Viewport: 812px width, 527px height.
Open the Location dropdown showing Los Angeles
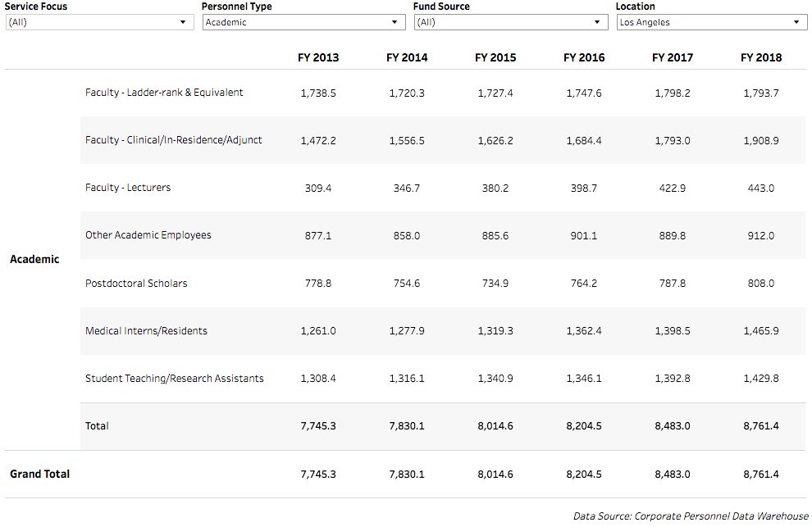click(712, 22)
